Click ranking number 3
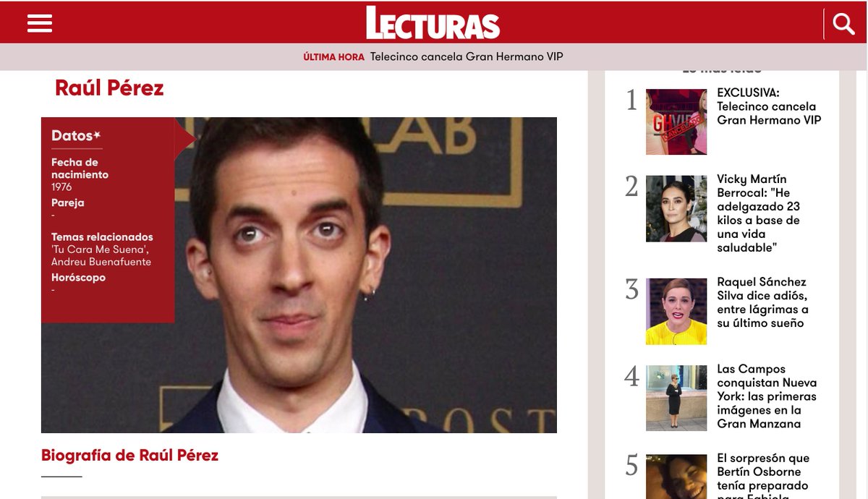The image size is (868, 499). click(631, 290)
